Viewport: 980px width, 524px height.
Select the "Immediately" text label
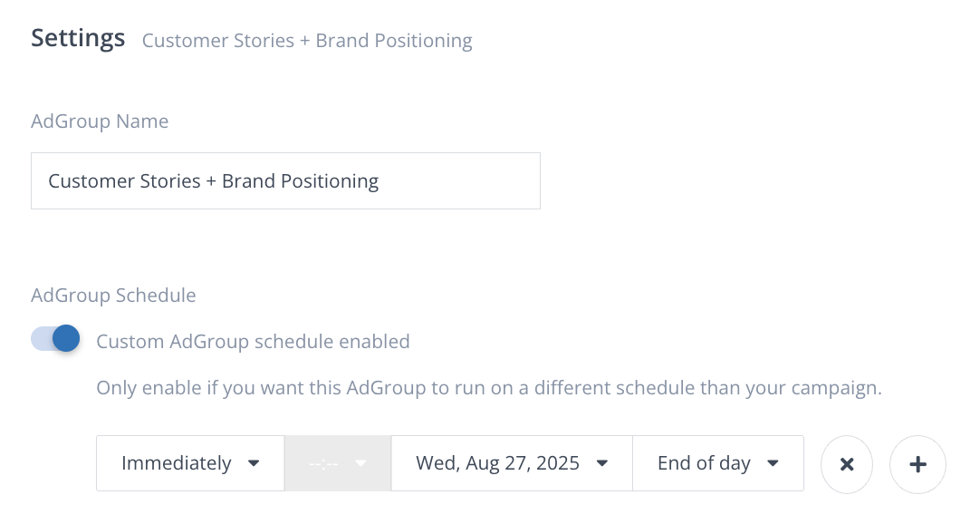pos(177,463)
